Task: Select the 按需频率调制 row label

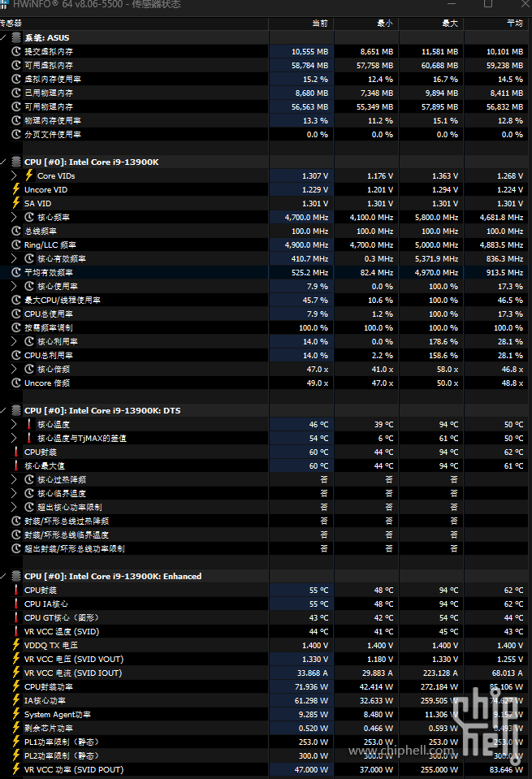Action: click(x=49, y=328)
